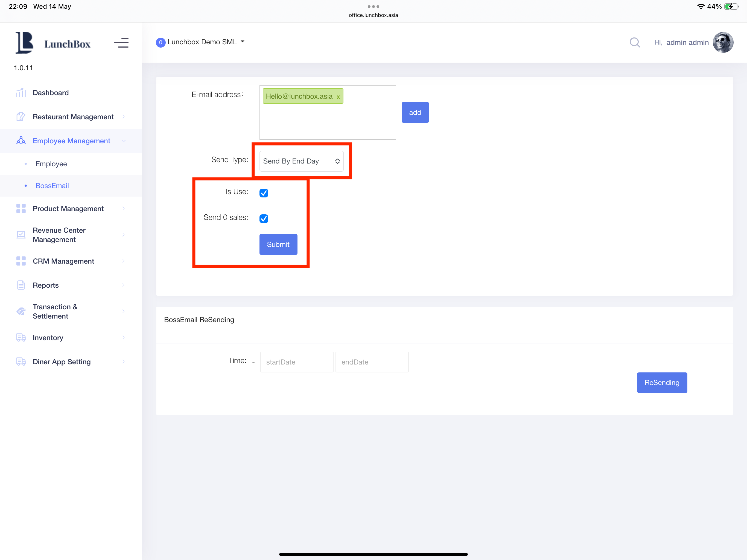Toggle the sidebar hamburger menu icon
This screenshot has width=747, height=560.
pos(121,43)
